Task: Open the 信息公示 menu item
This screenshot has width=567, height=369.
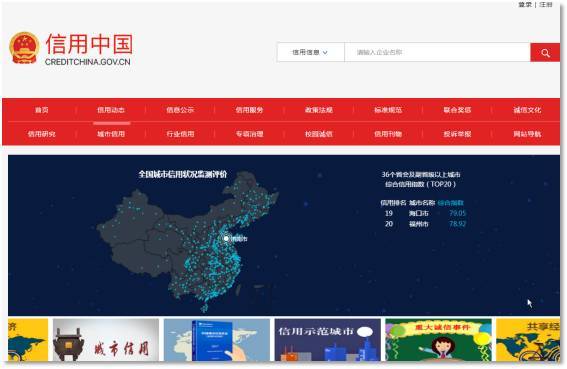Action: click(x=180, y=110)
